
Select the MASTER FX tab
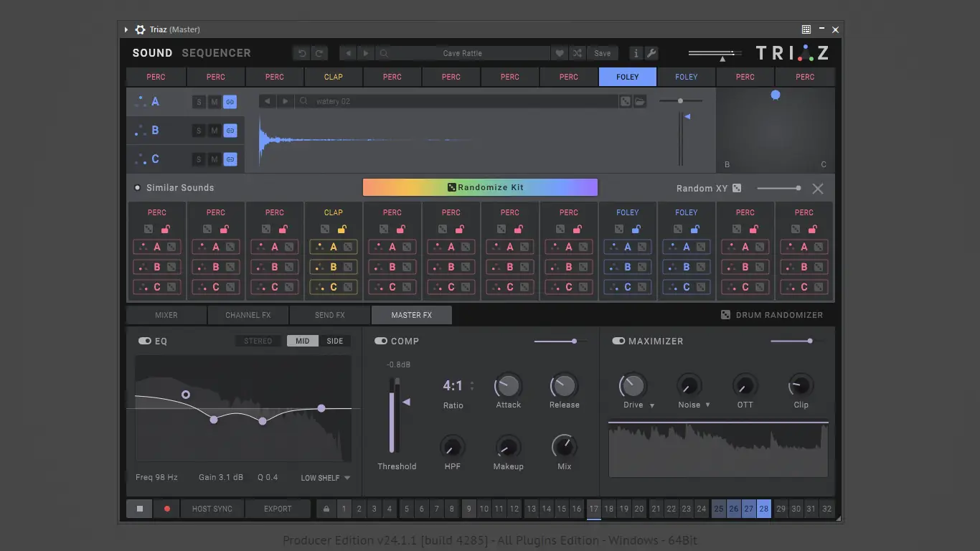(x=412, y=315)
